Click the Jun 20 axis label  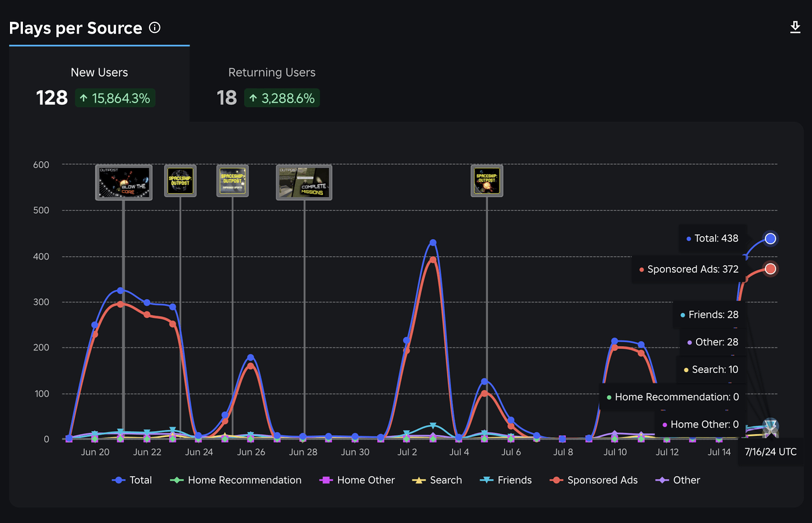click(95, 452)
